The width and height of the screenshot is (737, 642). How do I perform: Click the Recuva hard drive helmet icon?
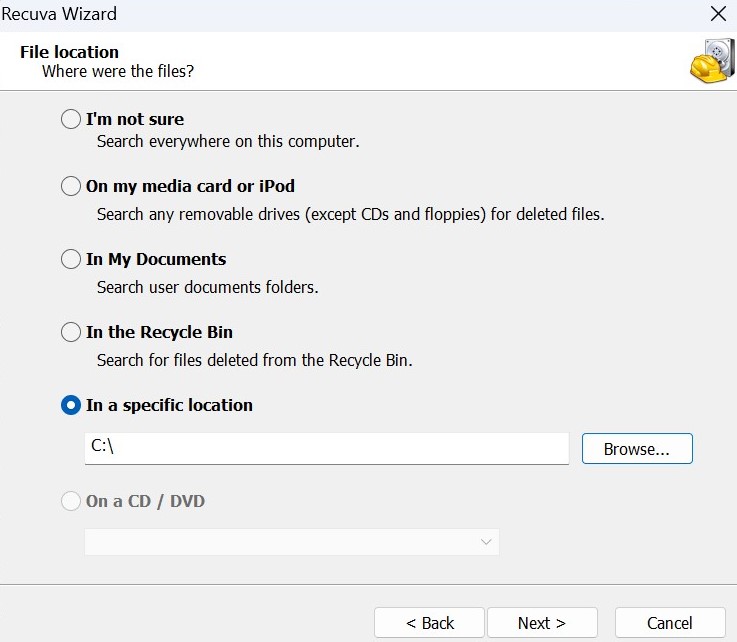(711, 61)
